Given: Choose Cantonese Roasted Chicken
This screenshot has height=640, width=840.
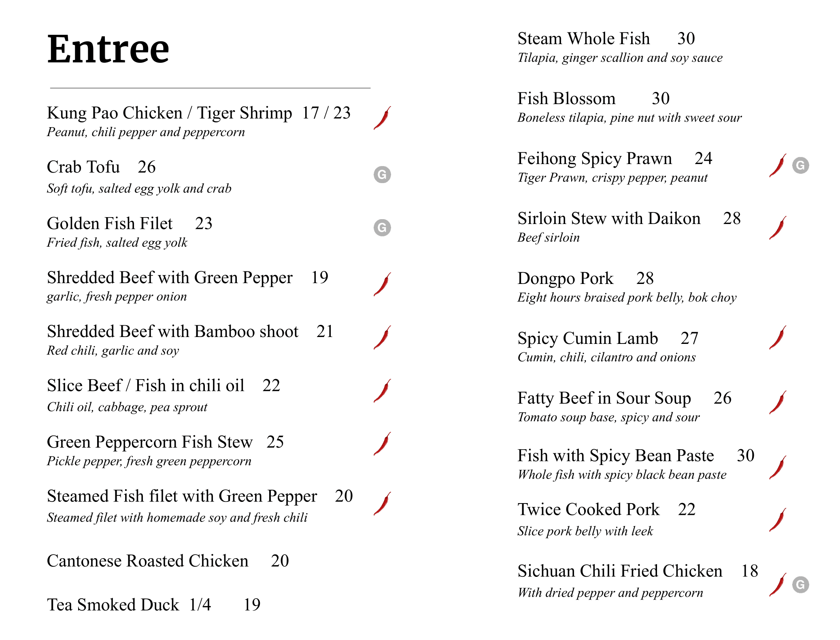Looking at the screenshot, I should [x=148, y=561].
